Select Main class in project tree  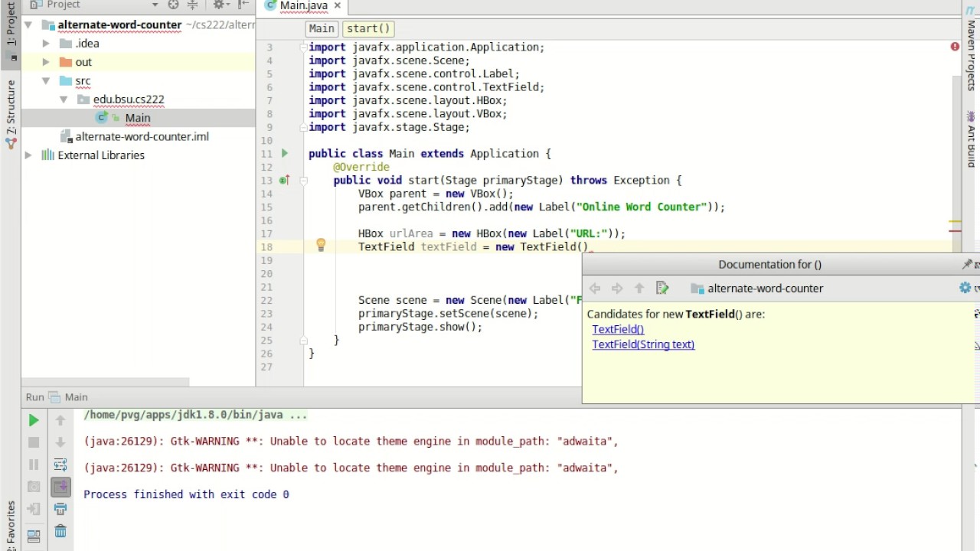tap(138, 118)
